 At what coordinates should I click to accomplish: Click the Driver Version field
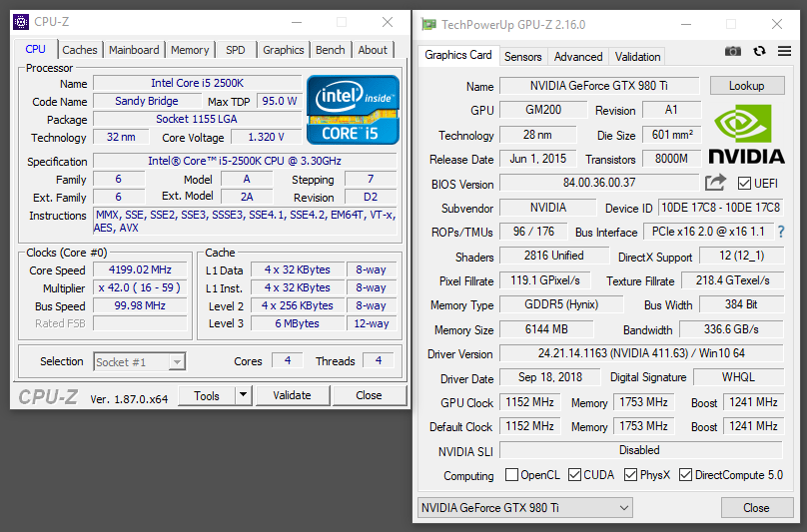tap(641, 353)
